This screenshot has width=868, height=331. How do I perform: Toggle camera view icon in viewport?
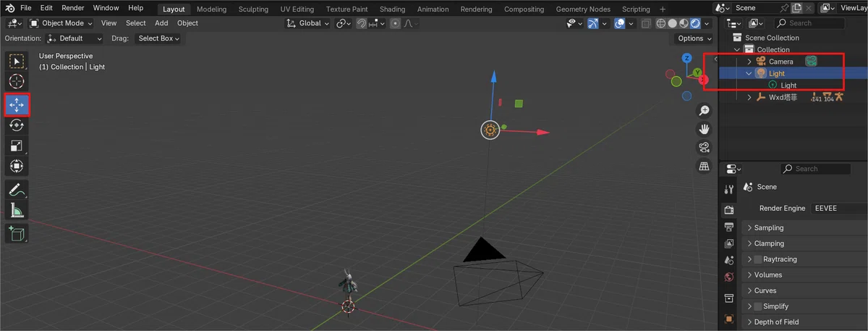click(x=704, y=148)
